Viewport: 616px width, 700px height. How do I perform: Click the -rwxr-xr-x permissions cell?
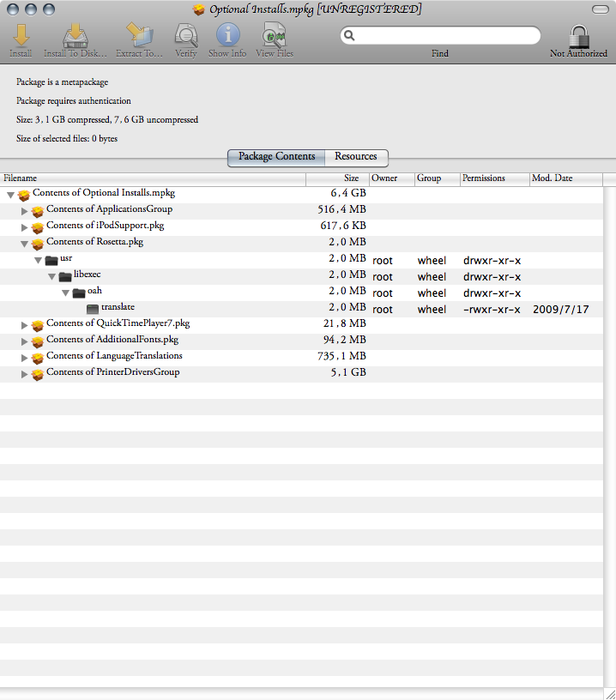point(492,310)
